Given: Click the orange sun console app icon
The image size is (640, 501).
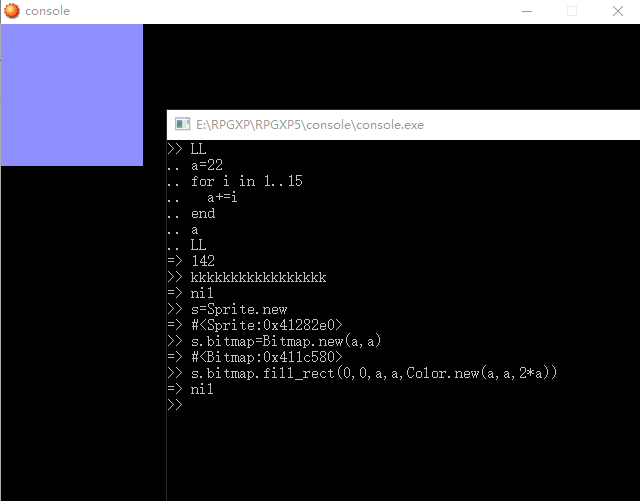Looking at the screenshot, I should coord(11,11).
